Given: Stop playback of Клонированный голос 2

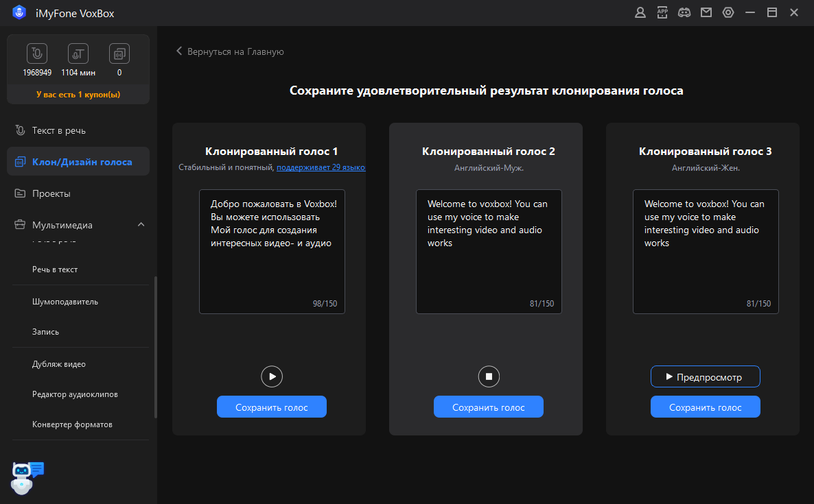Looking at the screenshot, I should pyautogui.click(x=489, y=376).
